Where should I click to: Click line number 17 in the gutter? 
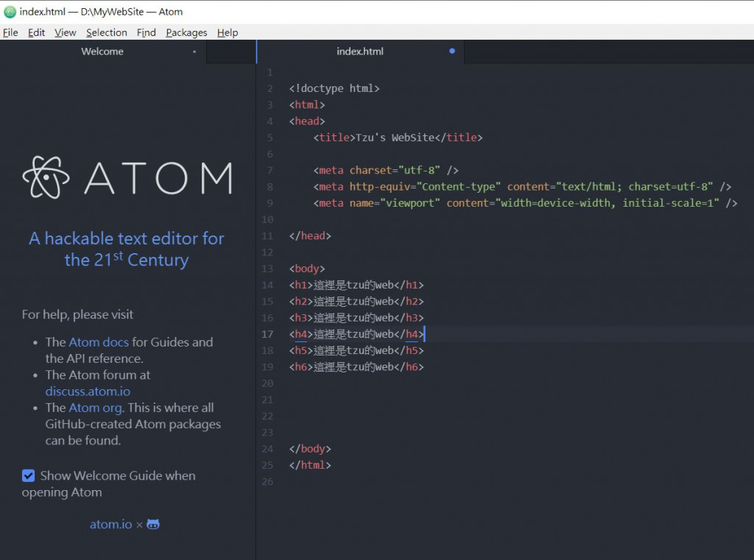click(x=267, y=334)
